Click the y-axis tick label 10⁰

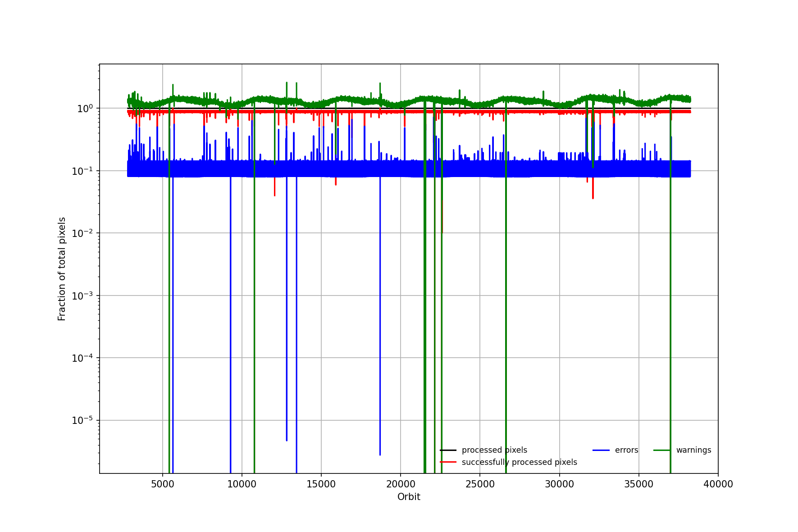point(85,108)
